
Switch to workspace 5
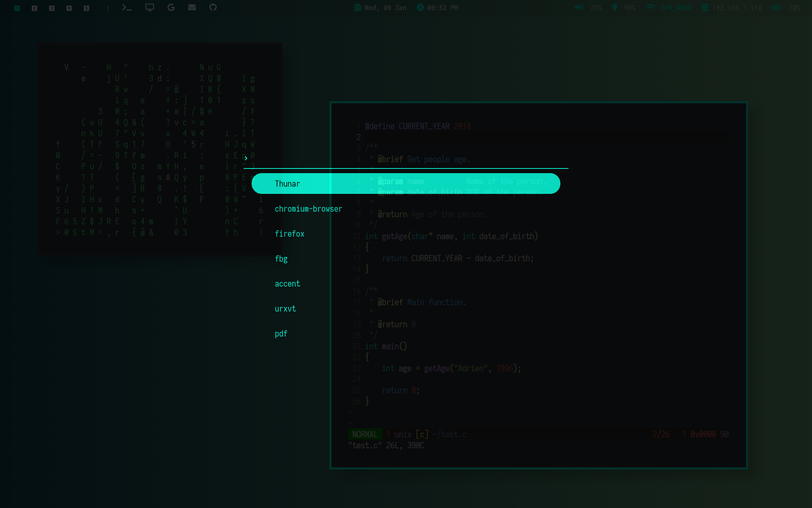[x=86, y=8]
